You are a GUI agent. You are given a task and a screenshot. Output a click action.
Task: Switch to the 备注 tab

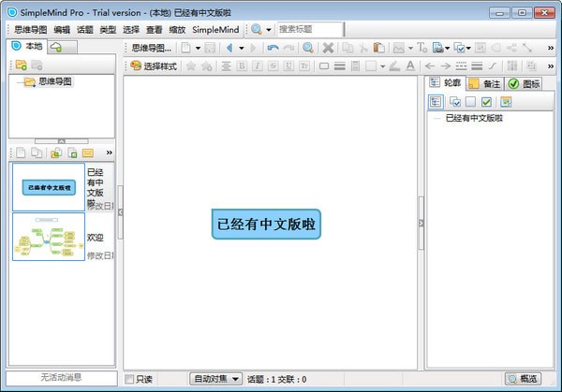(x=482, y=83)
